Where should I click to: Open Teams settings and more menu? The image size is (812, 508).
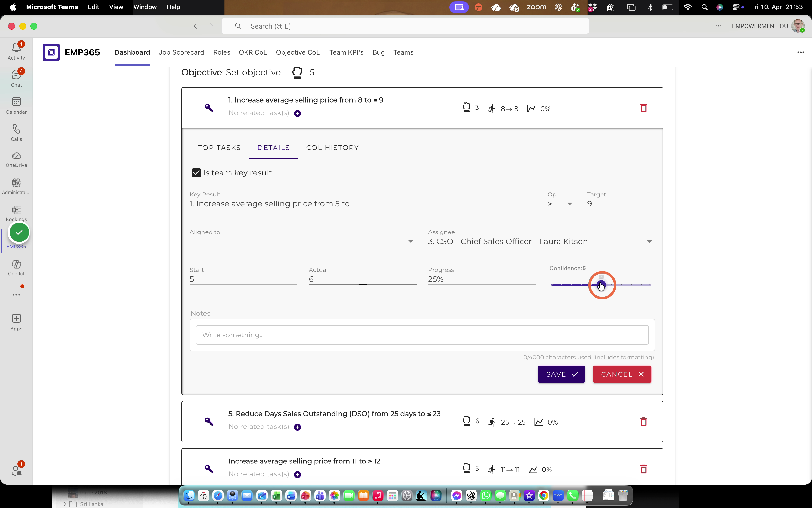718,26
